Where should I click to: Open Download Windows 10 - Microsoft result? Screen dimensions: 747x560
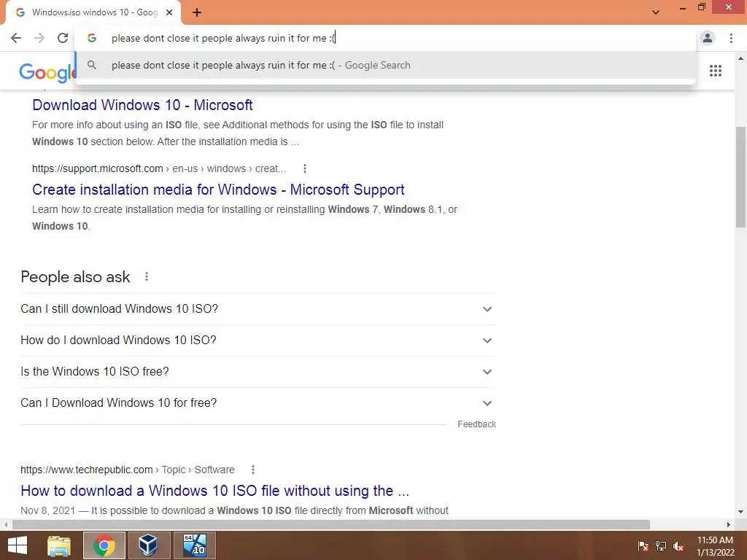[142, 105]
